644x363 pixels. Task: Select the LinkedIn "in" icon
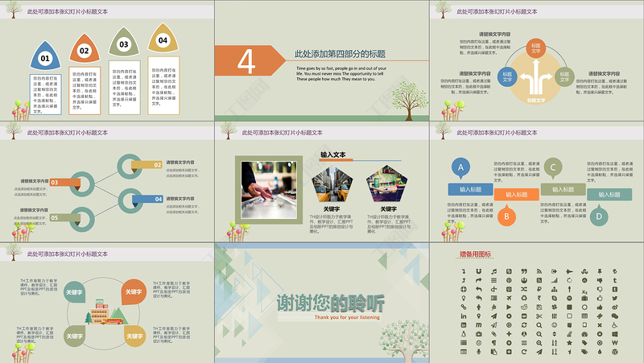(464, 316)
